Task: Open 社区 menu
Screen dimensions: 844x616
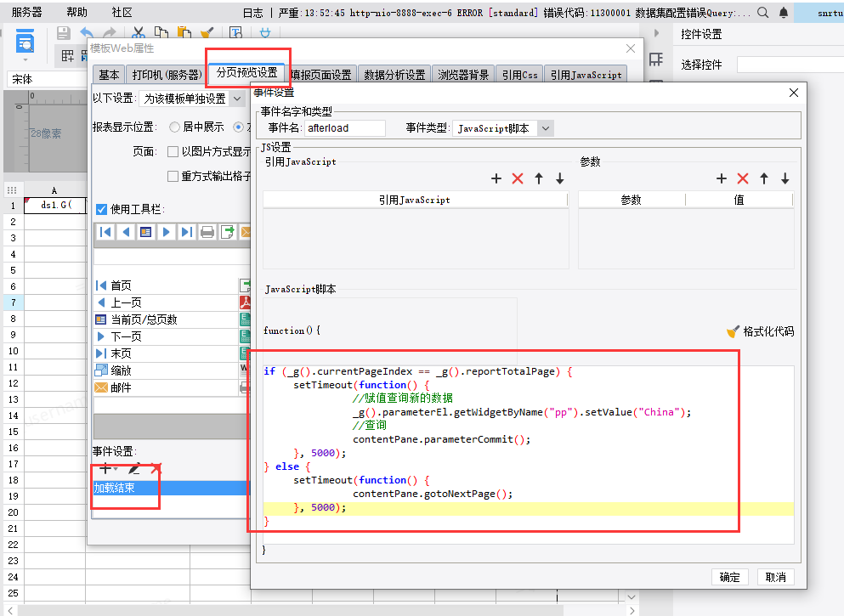Action: 122,12
